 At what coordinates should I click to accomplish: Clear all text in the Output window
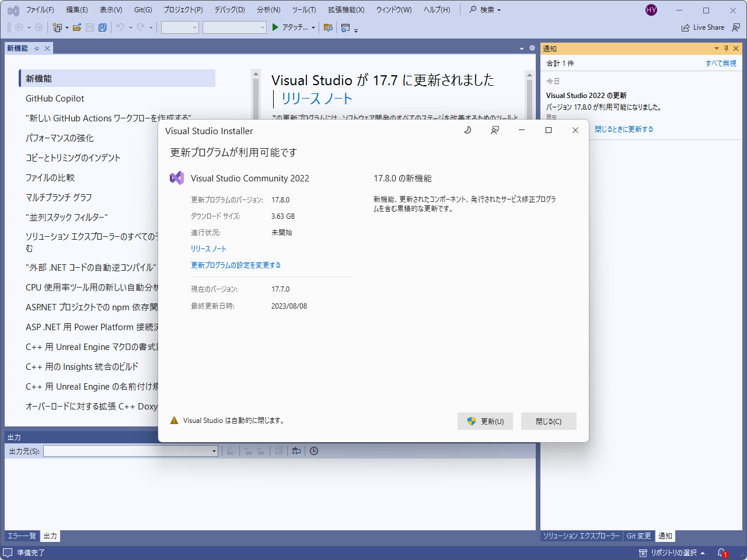279,451
